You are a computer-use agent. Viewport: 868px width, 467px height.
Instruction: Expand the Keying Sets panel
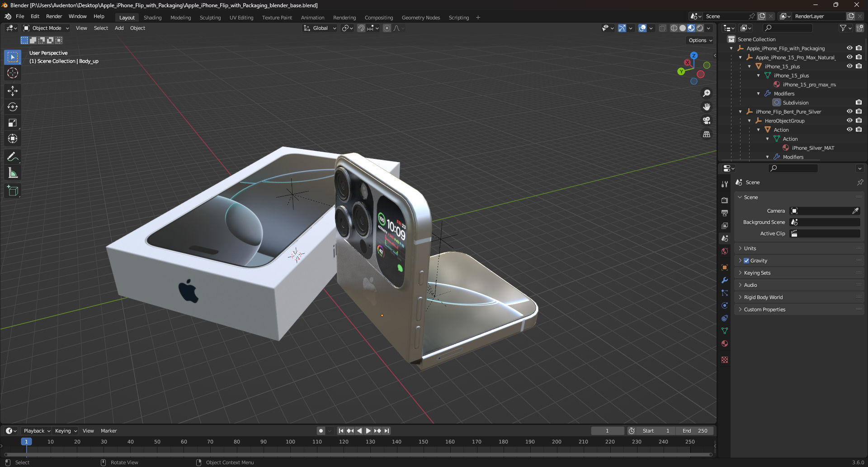pos(799,273)
